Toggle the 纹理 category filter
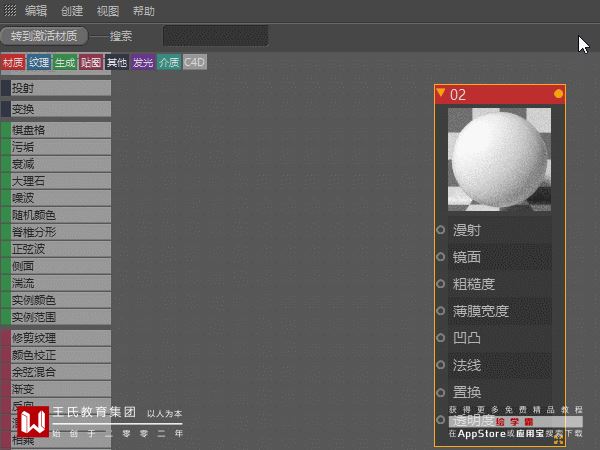 click(x=39, y=62)
